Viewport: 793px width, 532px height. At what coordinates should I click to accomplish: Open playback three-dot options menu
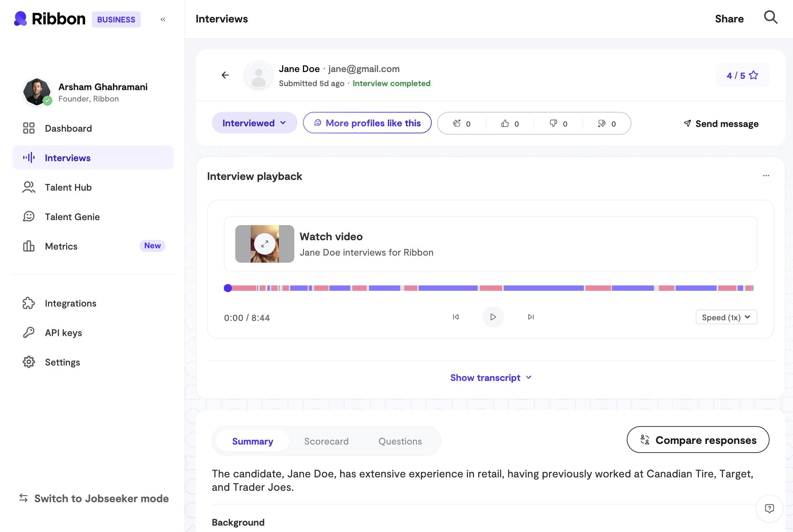click(x=766, y=176)
